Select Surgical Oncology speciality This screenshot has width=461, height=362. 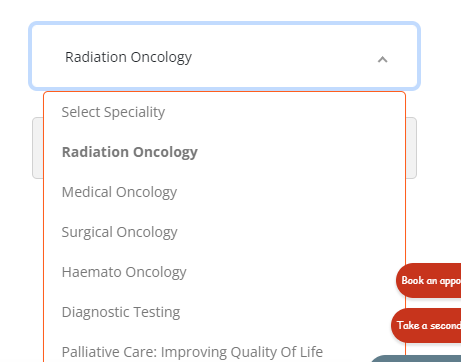click(224, 232)
